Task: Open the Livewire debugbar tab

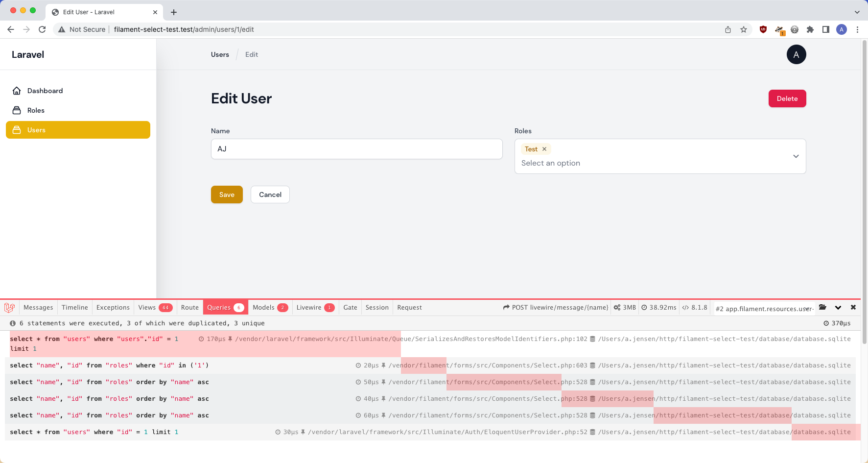Action: pyautogui.click(x=316, y=308)
